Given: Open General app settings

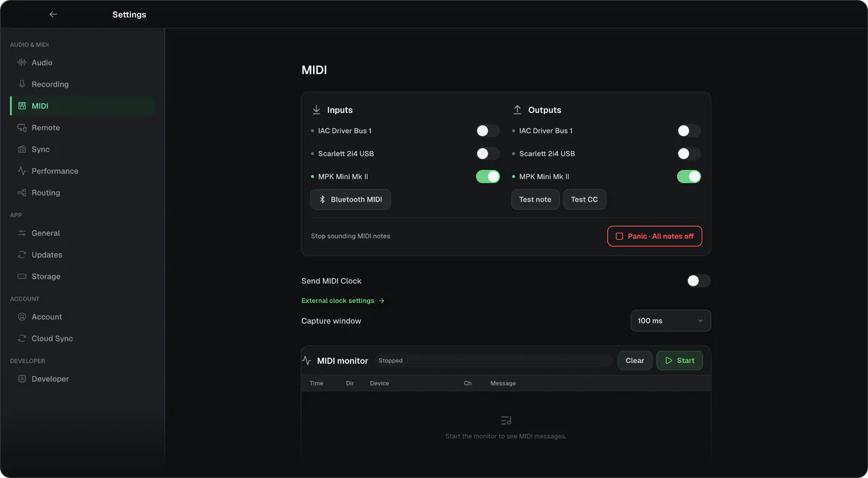Looking at the screenshot, I should tap(82, 234).
